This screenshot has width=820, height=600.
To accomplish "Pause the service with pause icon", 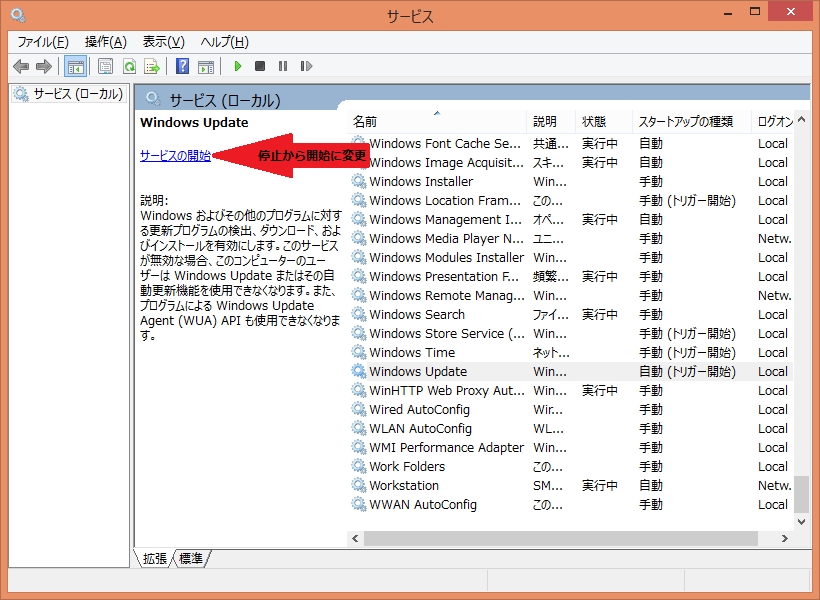I will pyautogui.click(x=283, y=66).
